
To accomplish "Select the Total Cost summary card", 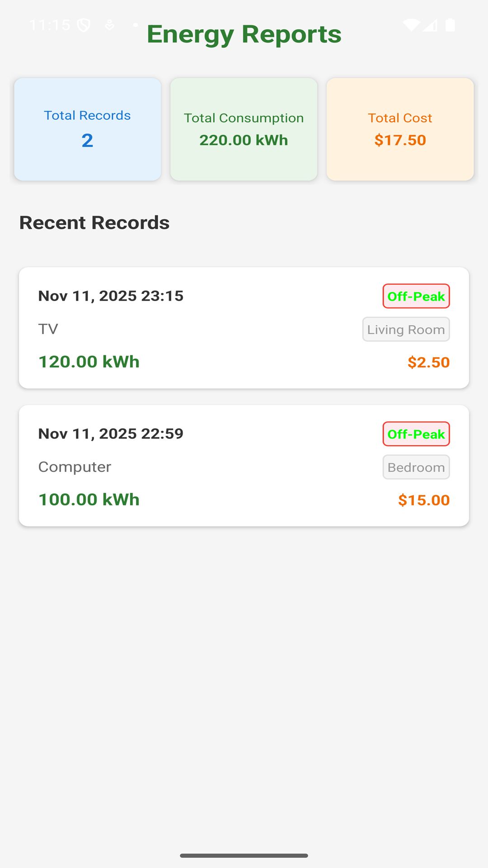I will [400, 129].
